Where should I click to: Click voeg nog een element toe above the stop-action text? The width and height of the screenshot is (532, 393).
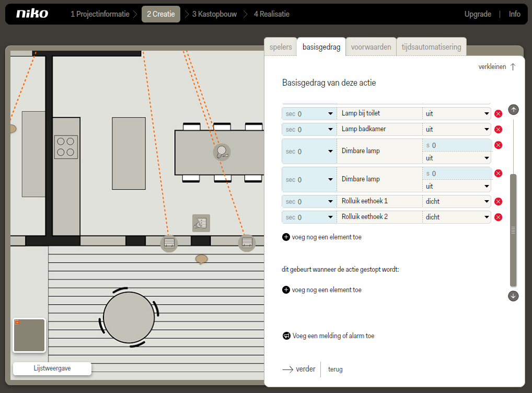327,237
